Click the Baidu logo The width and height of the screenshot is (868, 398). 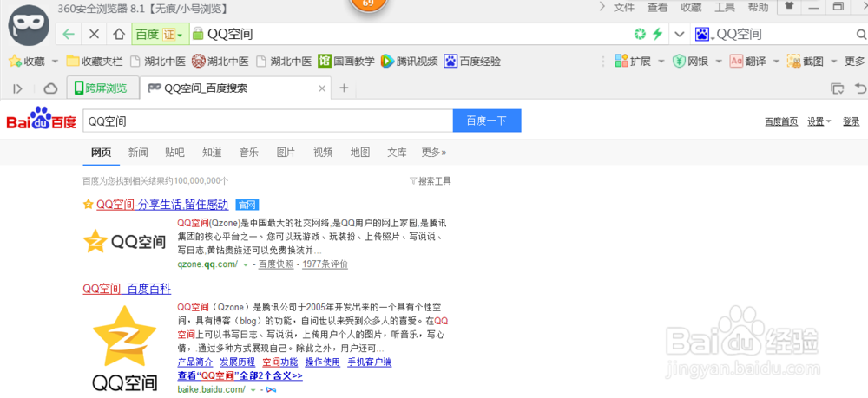click(41, 118)
